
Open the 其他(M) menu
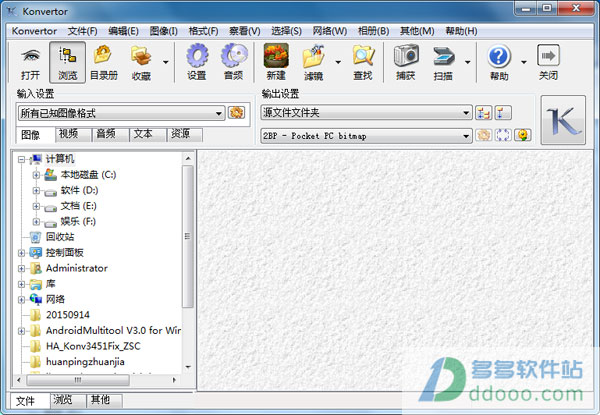point(417,31)
